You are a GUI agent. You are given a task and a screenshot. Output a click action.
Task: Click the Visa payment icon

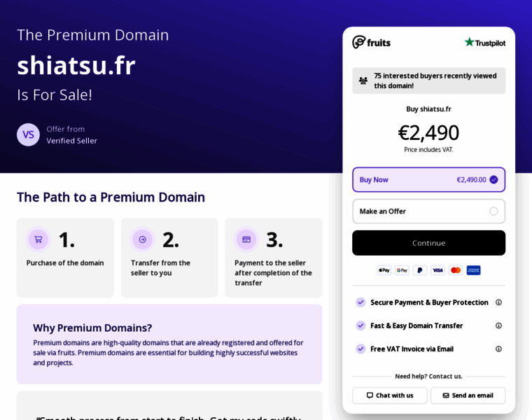pyautogui.click(x=437, y=270)
